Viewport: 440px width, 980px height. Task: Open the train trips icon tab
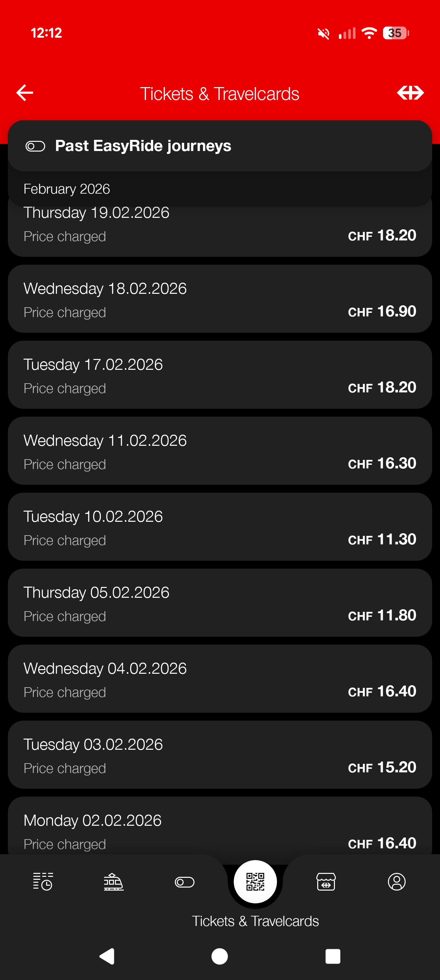[113, 881]
